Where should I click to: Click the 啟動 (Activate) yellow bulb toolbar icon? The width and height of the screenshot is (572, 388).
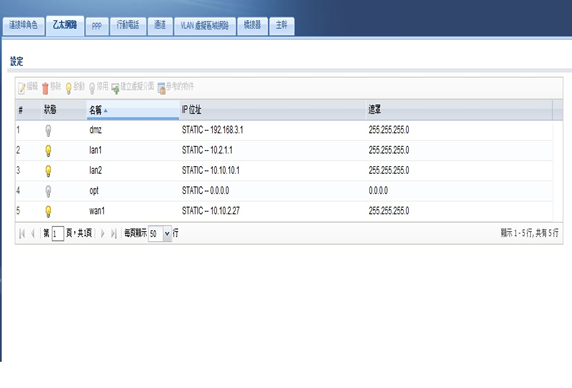pos(68,88)
